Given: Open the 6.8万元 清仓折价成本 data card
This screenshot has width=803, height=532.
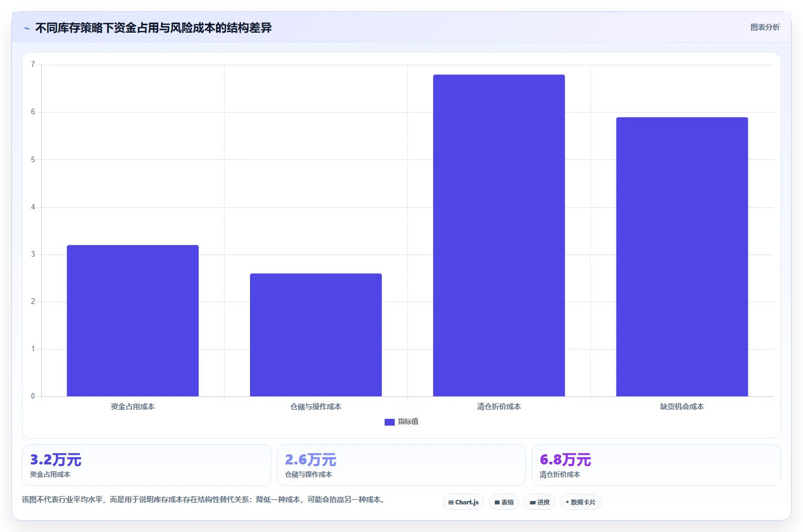Looking at the screenshot, I should click(656, 465).
